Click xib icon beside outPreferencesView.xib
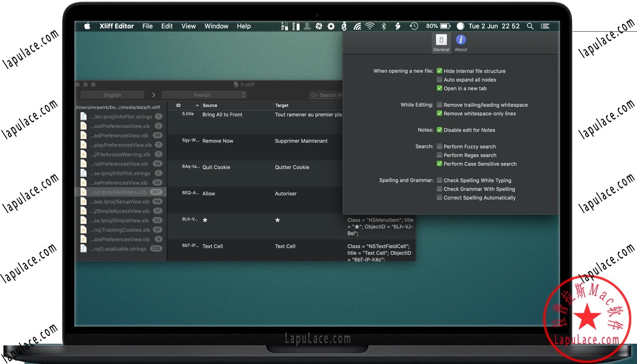This screenshot has height=364, width=637. point(83,126)
